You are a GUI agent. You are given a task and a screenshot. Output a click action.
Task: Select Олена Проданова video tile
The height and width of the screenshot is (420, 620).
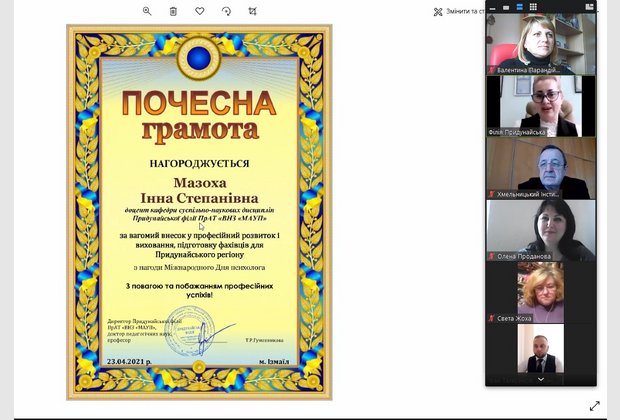(x=541, y=230)
